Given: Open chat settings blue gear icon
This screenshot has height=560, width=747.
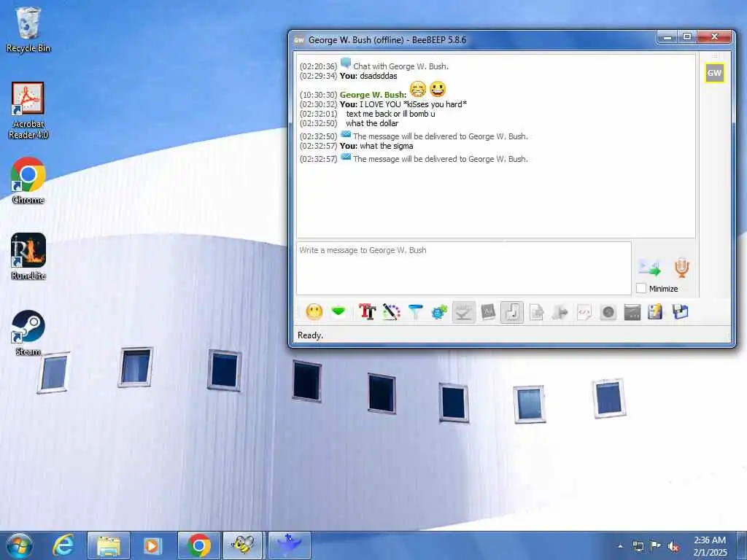Looking at the screenshot, I should 439,312.
